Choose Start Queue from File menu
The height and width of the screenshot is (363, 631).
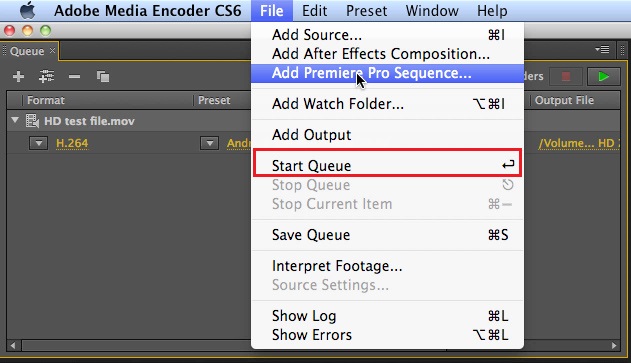tap(387, 165)
